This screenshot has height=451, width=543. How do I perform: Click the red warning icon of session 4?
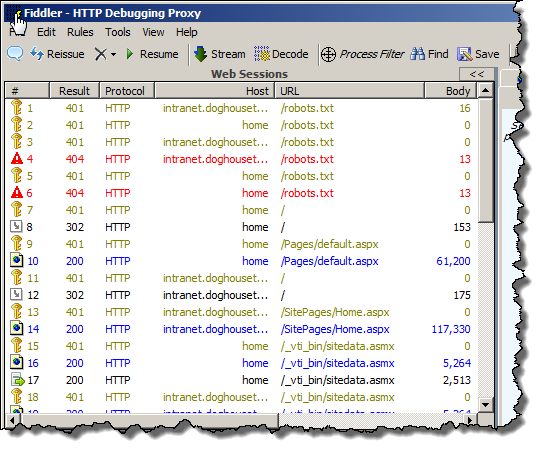[17, 159]
